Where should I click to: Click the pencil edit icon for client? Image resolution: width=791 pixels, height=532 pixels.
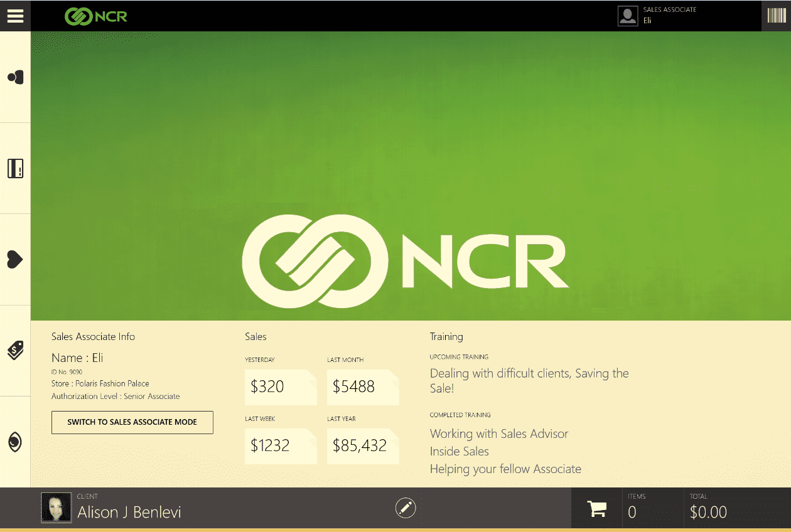tap(406, 508)
